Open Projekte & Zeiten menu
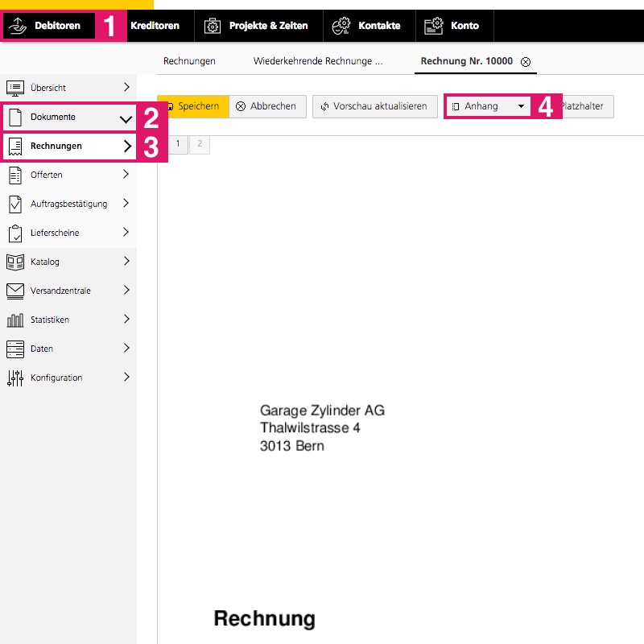This screenshot has width=644, height=644. (258, 26)
